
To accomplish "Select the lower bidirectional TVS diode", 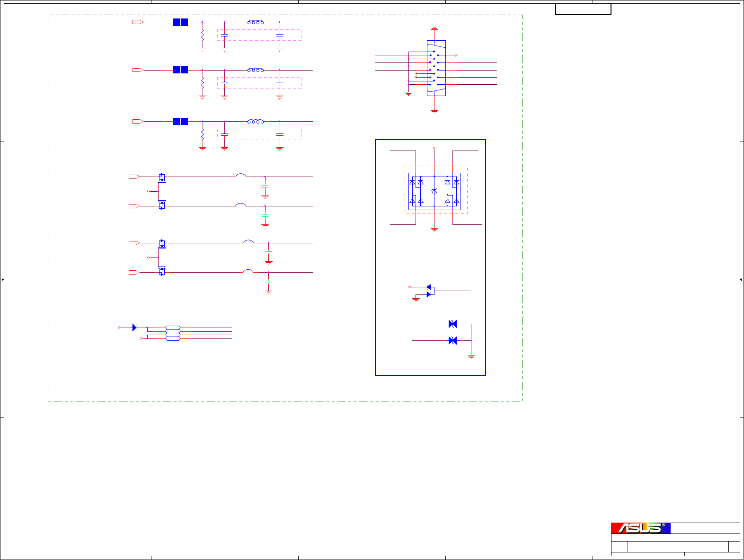I will coord(452,340).
